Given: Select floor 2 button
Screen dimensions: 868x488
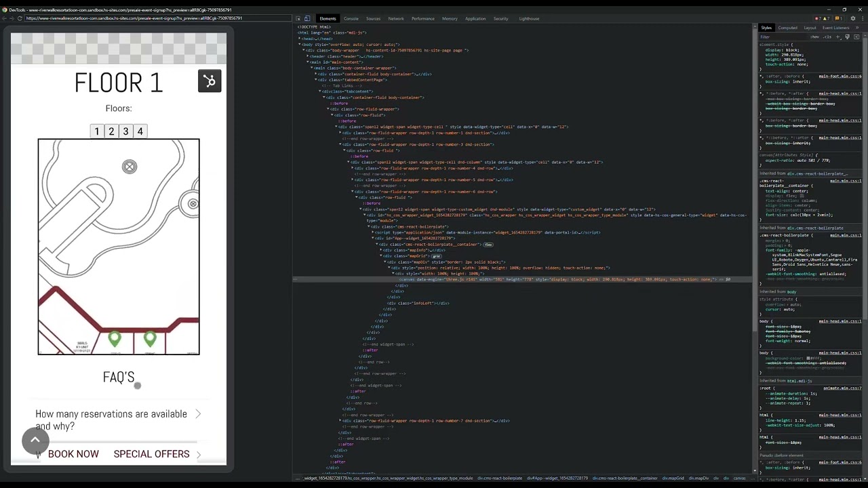Looking at the screenshot, I should [111, 131].
